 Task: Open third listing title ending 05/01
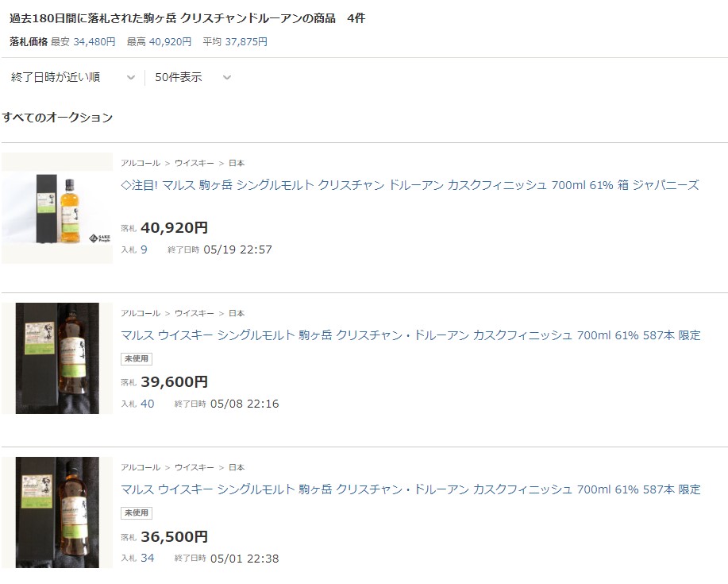pyautogui.click(x=410, y=489)
